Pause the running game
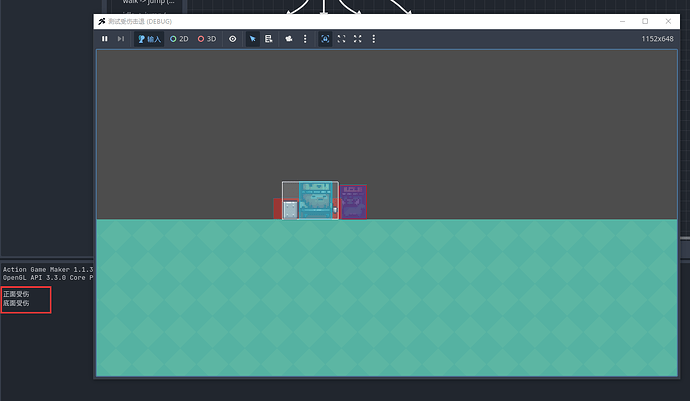 (105, 39)
